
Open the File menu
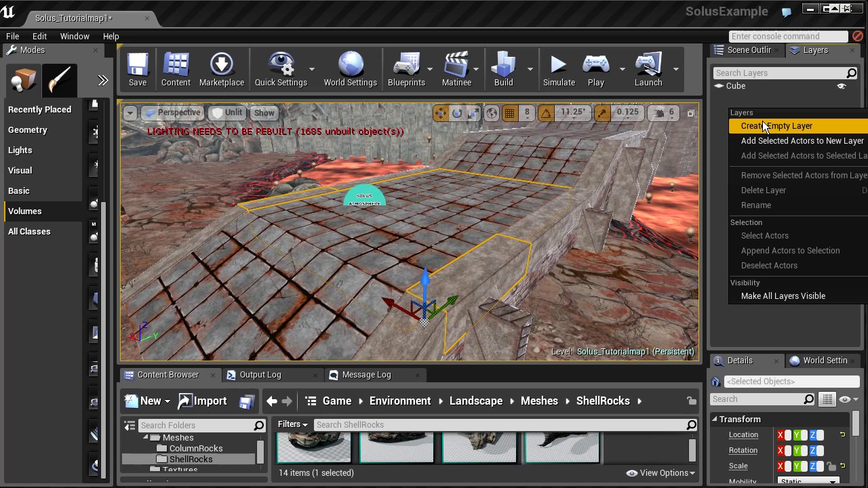click(12, 37)
